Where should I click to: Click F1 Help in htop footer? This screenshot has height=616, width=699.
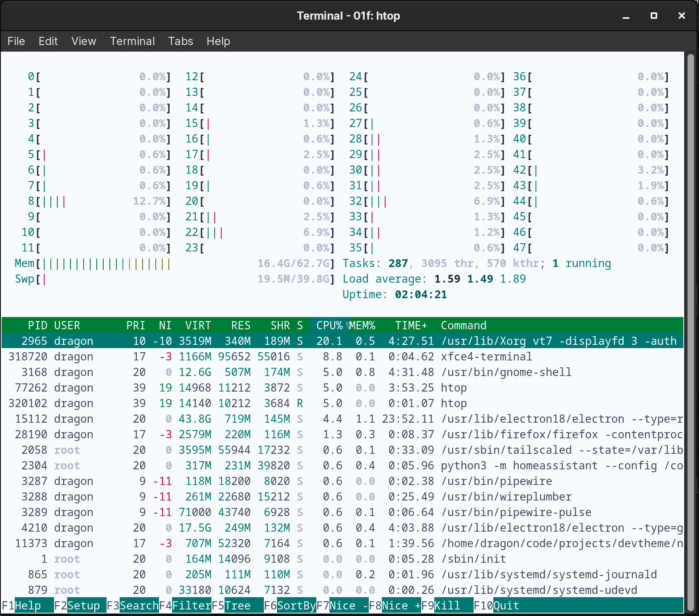27,605
